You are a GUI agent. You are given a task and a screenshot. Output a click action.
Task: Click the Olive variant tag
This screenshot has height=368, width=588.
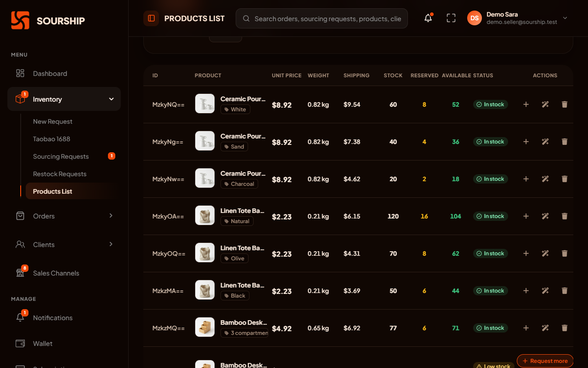point(234,259)
